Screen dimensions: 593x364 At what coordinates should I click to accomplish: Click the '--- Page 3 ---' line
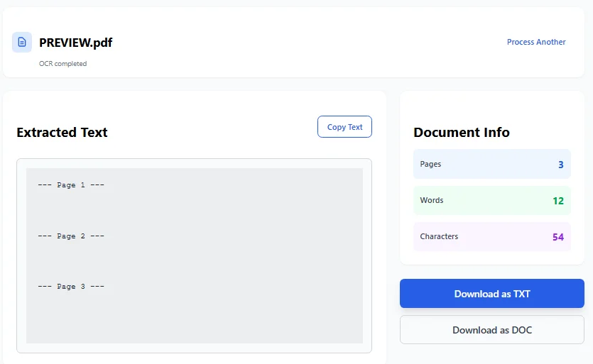71,287
